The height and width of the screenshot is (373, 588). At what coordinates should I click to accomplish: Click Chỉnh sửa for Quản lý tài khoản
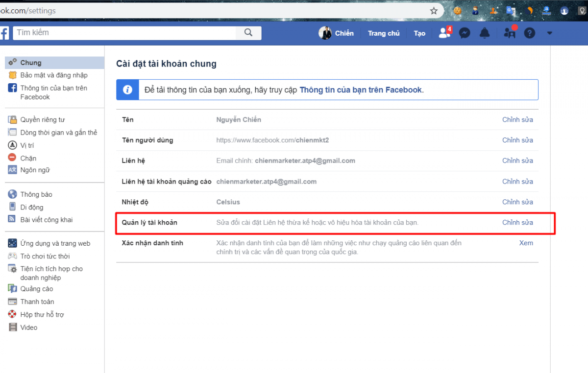point(517,222)
